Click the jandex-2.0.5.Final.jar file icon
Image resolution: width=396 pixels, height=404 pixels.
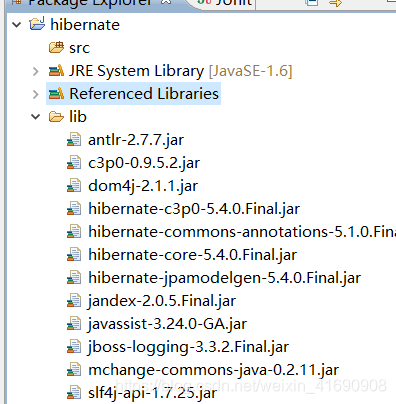(74, 301)
